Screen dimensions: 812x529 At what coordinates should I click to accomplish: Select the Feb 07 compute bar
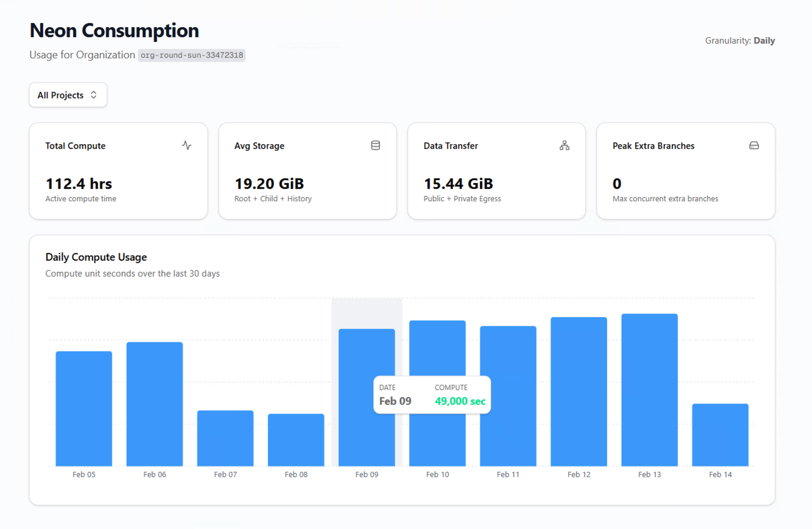click(x=226, y=438)
